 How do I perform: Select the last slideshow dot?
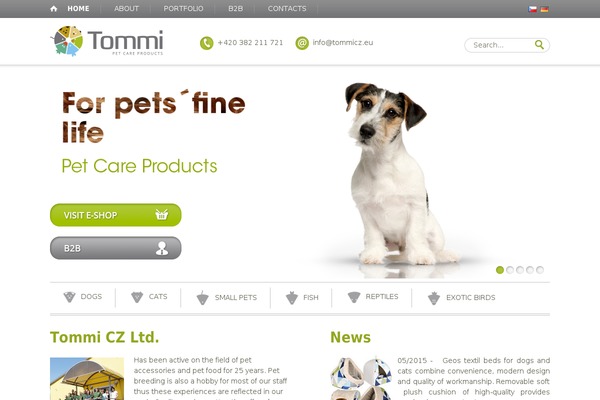(540, 270)
